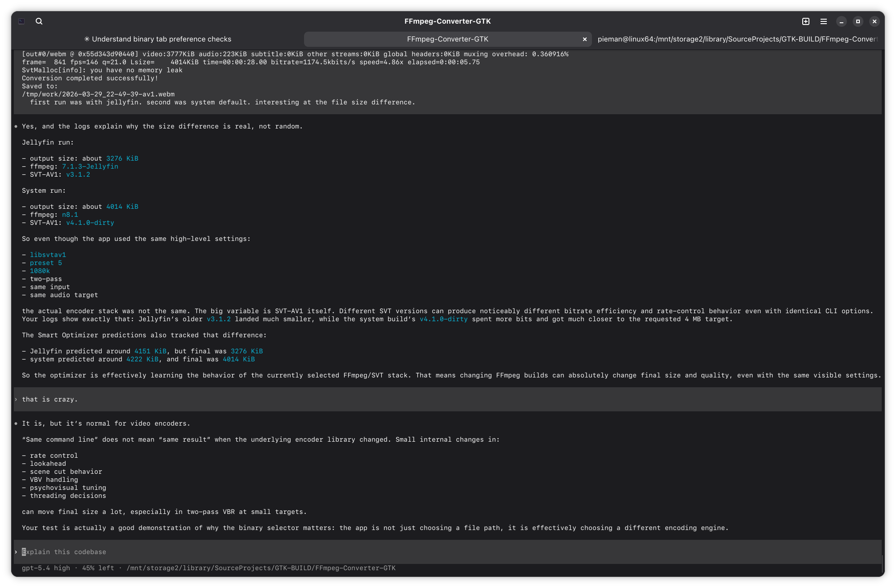Click the '45% left' context indicator
The image size is (896, 588).
[x=98, y=568]
